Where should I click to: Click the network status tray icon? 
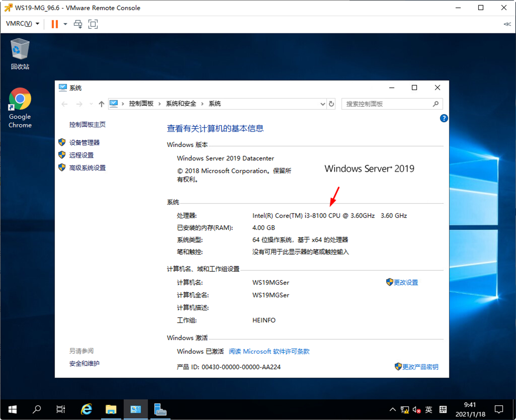404,410
